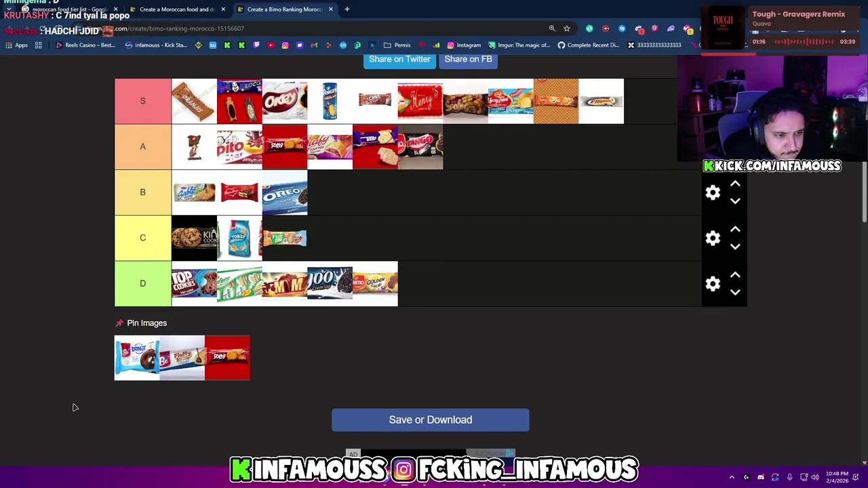
Task: Click the zoom magnifier icon in address bar
Action: tap(552, 28)
